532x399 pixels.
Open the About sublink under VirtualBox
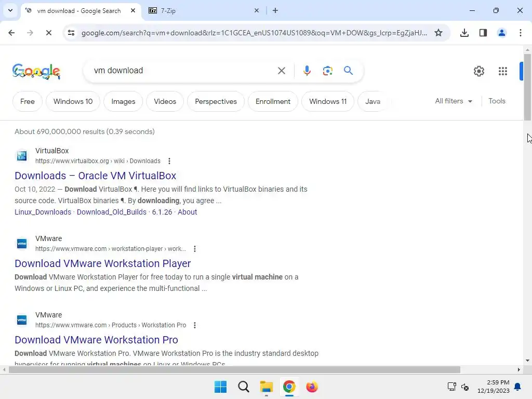pos(187,212)
